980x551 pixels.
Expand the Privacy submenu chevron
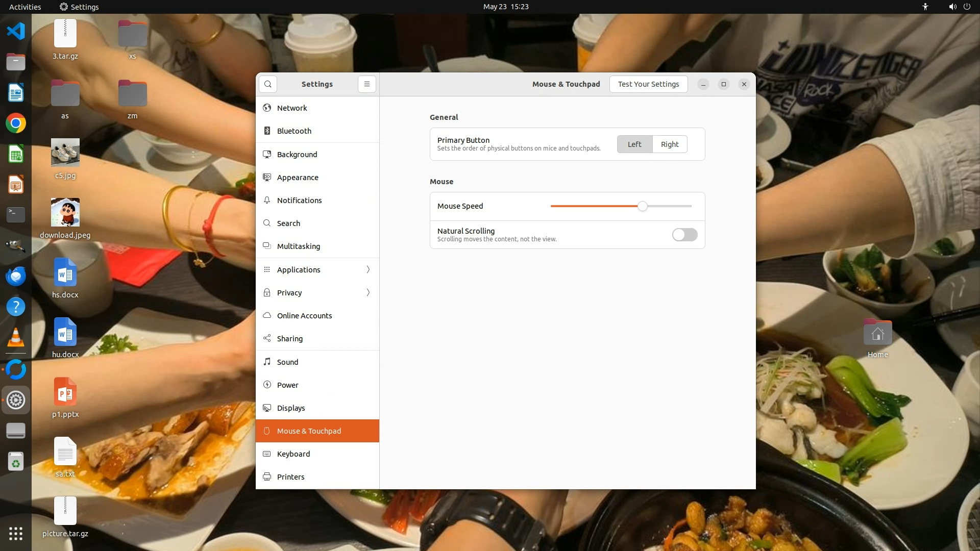368,293
